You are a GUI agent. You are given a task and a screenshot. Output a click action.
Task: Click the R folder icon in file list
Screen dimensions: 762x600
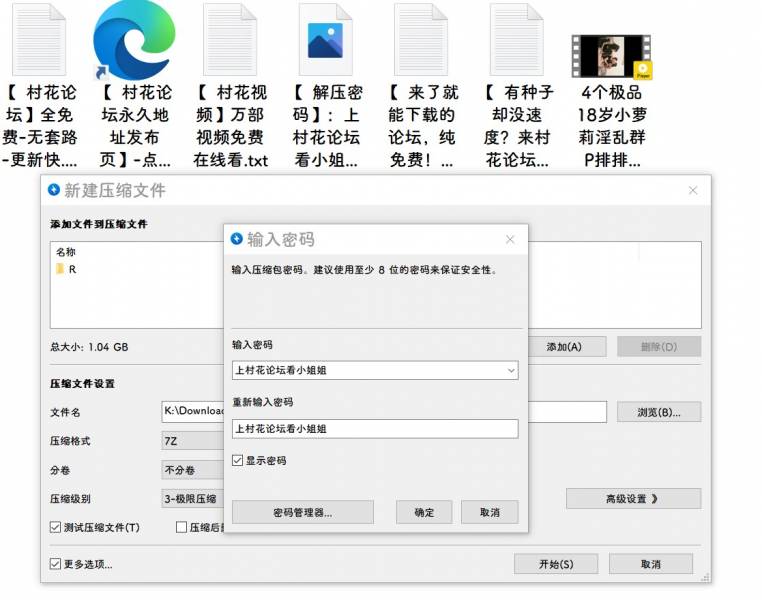click(61, 269)
